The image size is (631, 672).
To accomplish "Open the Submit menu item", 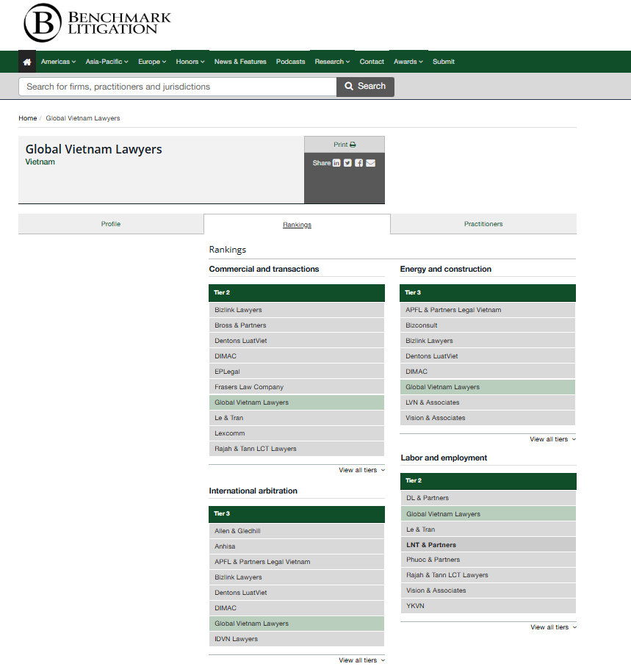I will coord(444,62).
